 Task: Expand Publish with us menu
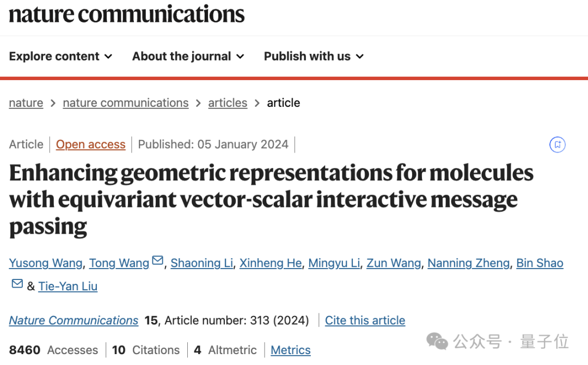pyautogui.click(x=314, y=56)
